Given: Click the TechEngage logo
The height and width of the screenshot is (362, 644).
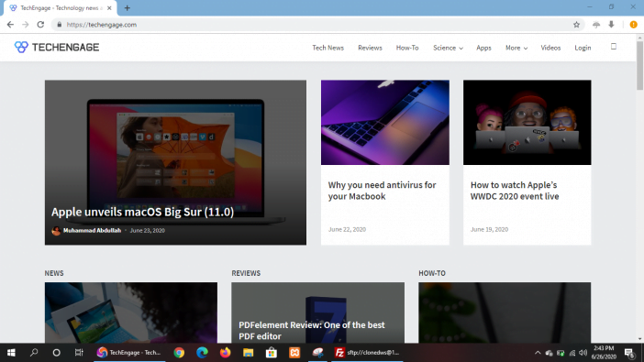Looking at the screenshot, I should click(x=57, y=48).
